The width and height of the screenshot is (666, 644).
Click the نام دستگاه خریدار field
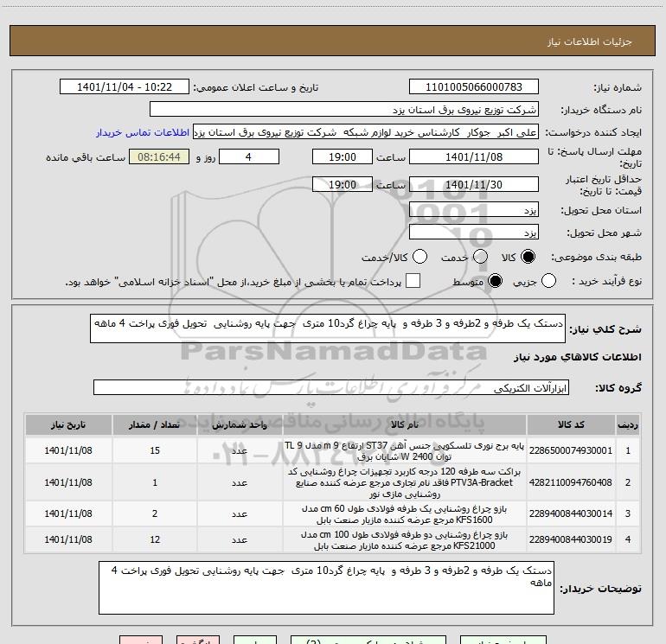344,110
